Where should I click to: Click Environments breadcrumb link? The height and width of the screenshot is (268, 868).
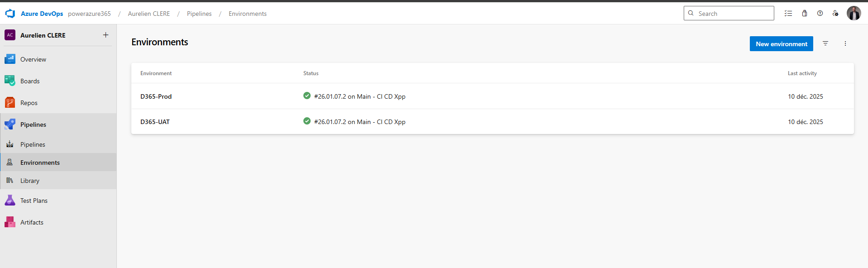(248, 14)
